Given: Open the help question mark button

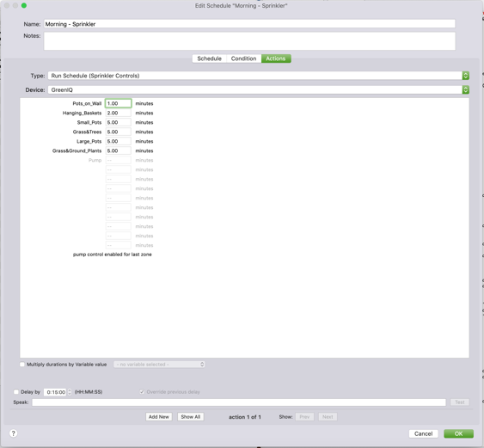Looking at the screenshot, I should (x=13, y=433).
